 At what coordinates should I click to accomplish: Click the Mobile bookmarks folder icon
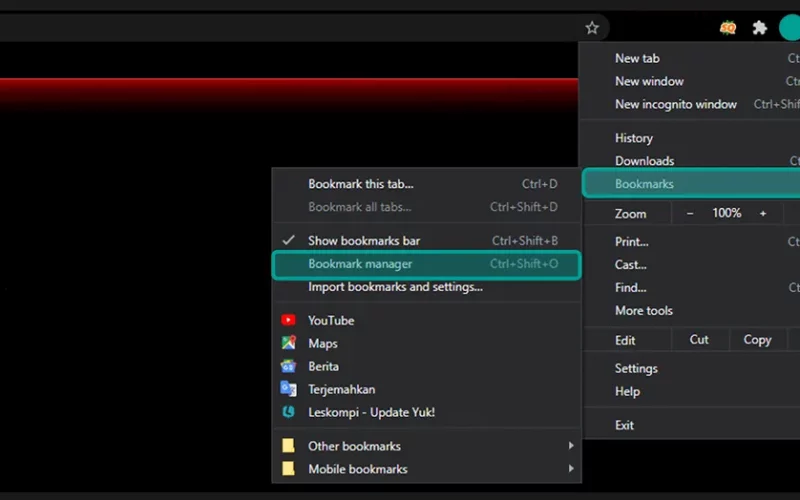tap(288, 468)
